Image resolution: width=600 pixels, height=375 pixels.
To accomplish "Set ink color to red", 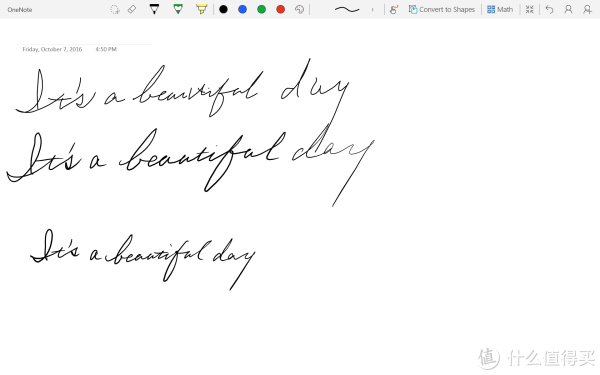I will tap(280, 9).
